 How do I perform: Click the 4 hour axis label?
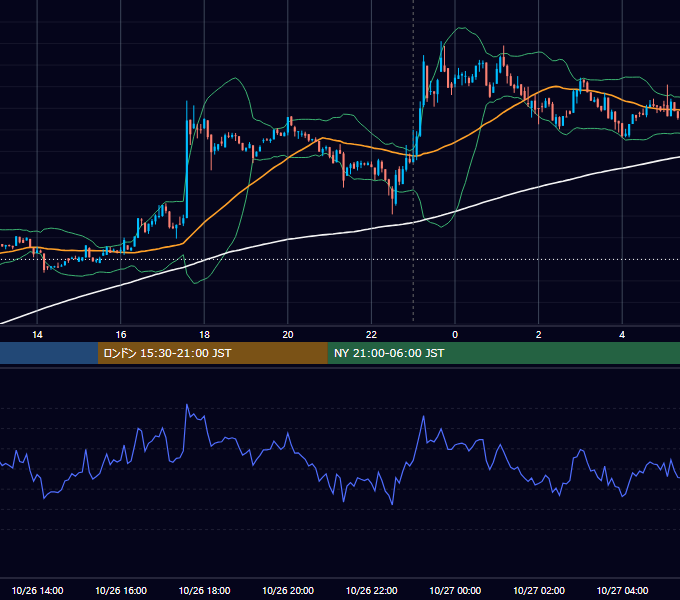tap(622, 334)
